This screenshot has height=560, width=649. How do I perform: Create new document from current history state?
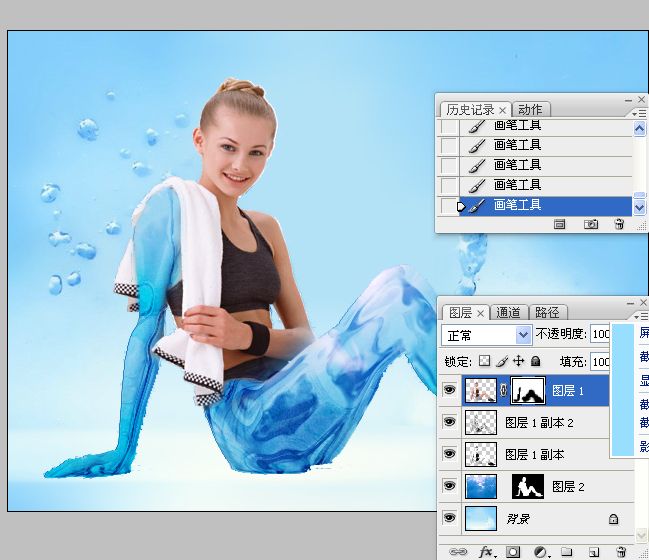tap(560, 225)
